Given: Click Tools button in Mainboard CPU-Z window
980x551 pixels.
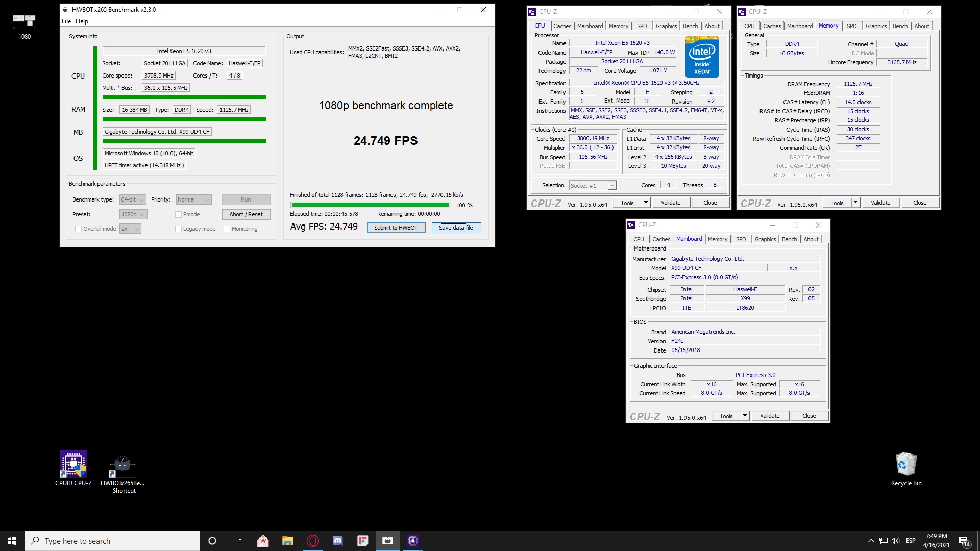Looking at the screenshot, I should click(x=726, y=416).
